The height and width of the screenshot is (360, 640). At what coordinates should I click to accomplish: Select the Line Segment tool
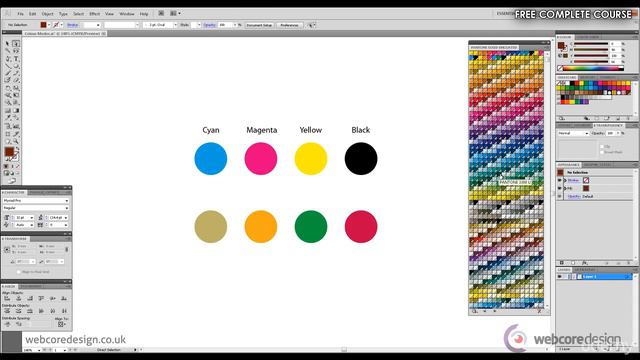tap(7, 66)
